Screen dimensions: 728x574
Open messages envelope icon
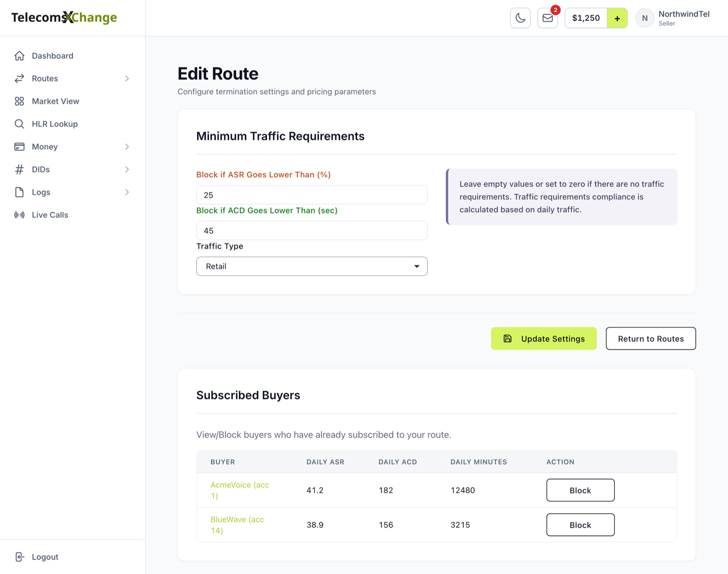(547, 18)
